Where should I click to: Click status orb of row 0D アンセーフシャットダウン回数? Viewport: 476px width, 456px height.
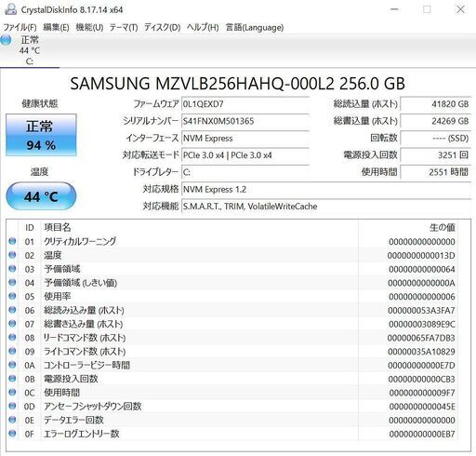click(x=12, y=406)
